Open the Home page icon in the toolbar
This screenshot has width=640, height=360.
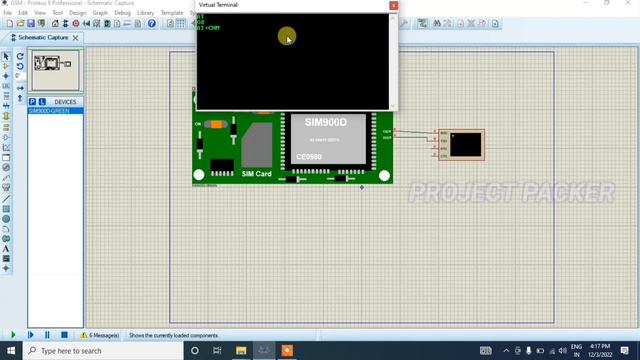(55, 24)
